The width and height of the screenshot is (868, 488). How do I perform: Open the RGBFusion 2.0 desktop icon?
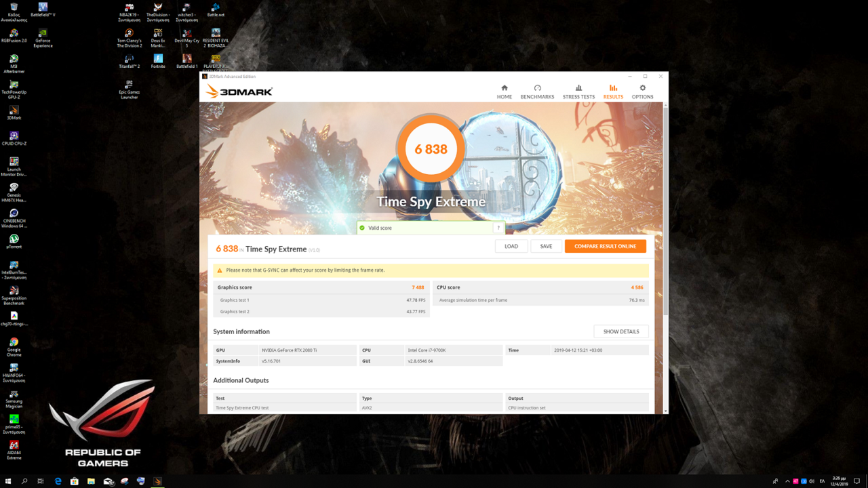point(14,36)
